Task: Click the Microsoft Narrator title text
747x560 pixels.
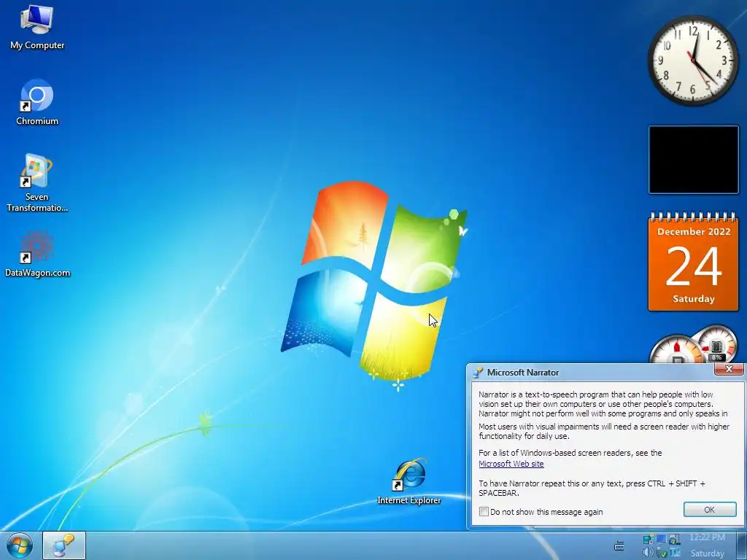Action: click(x=522, y=373)
